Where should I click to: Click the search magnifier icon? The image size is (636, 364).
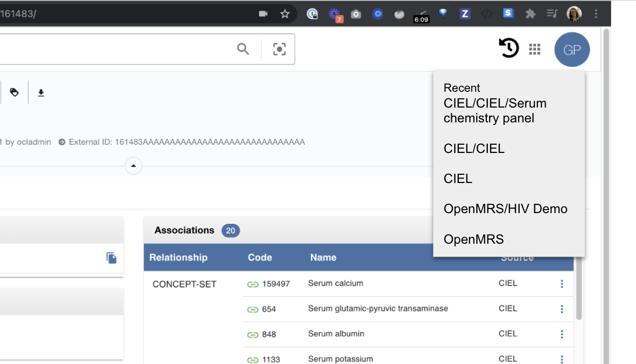(x=243, y=49)
